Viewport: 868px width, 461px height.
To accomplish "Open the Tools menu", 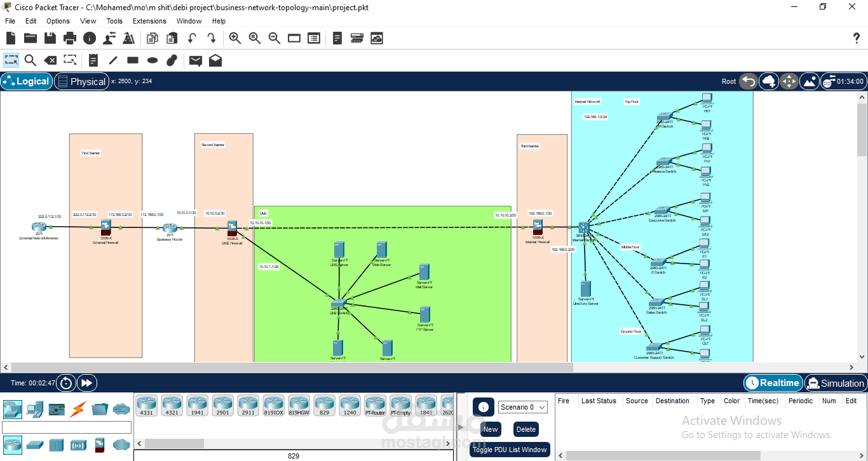I will [114, 21].
